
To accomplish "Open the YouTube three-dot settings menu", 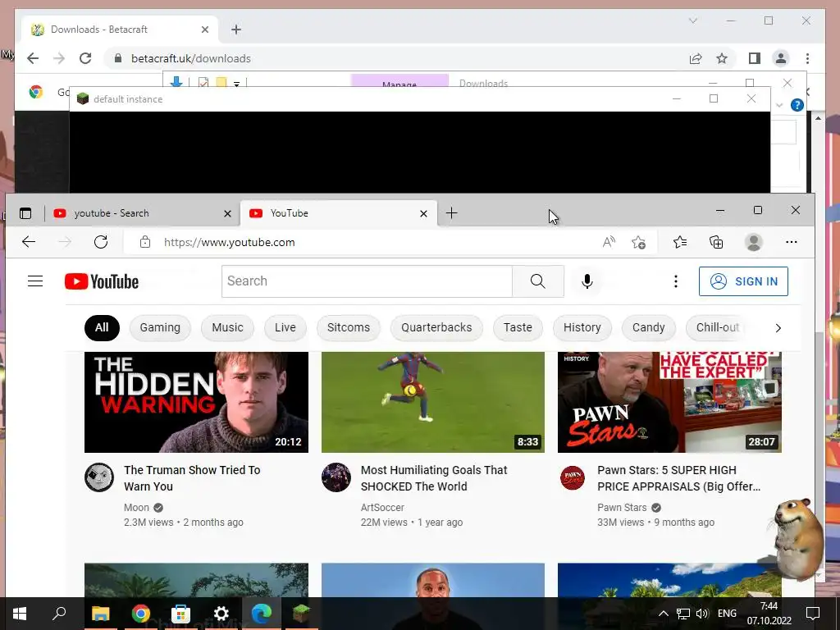I will pyautogui.click(x=676, y=281).
